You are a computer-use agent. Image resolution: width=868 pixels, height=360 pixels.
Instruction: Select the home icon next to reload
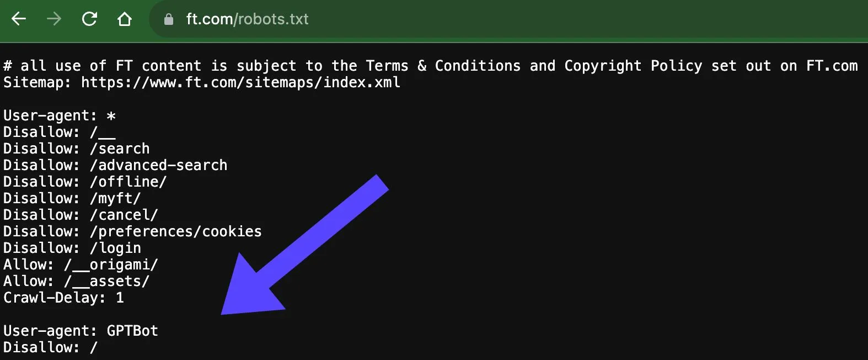(x=125, y=19)
